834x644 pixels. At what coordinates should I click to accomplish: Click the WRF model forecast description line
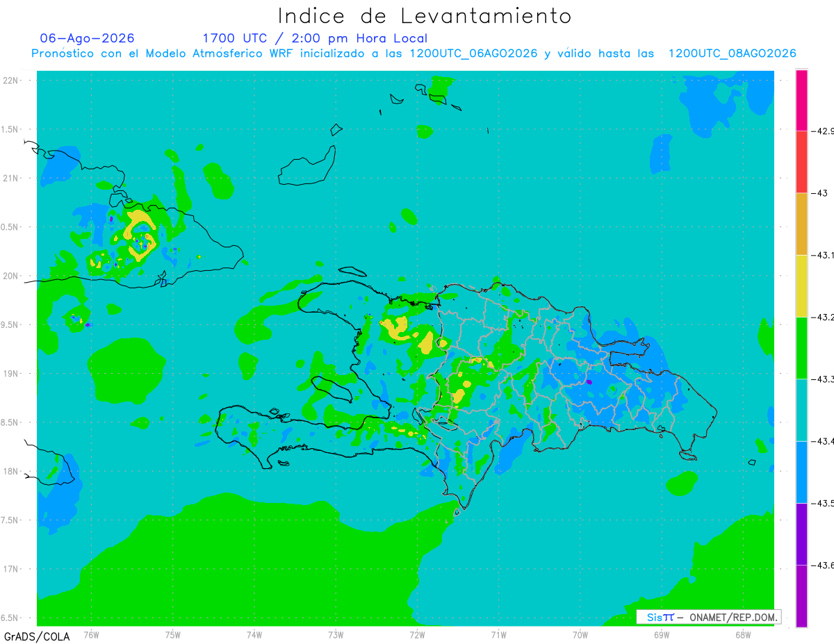tap(414, 53)
